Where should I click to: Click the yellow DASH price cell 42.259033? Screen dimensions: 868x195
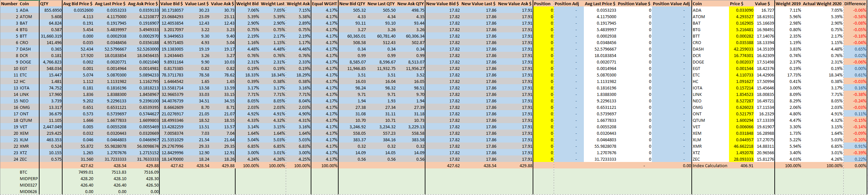pos(741,49)
